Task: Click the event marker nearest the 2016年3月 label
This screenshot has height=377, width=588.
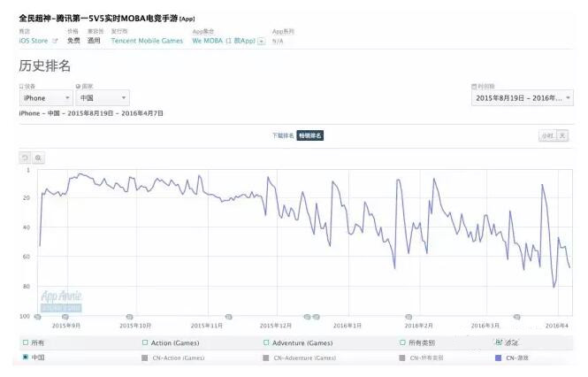Action: (x=516, y=317)
